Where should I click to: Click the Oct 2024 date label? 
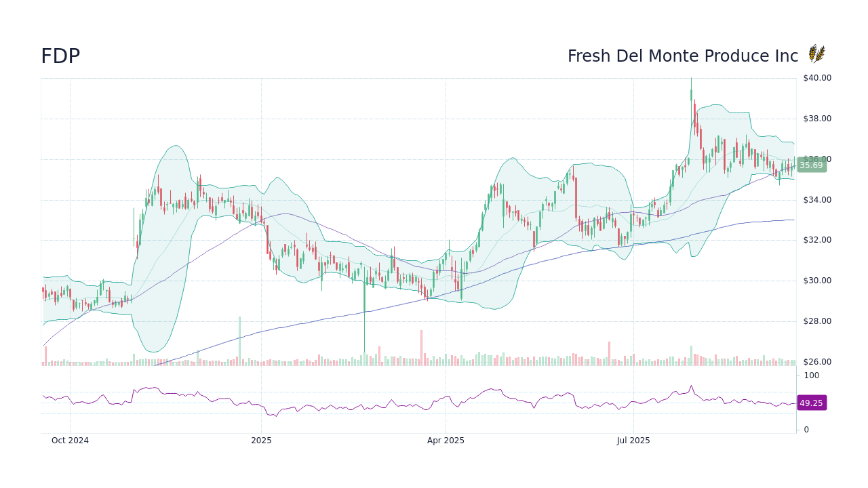pos(70,441)
